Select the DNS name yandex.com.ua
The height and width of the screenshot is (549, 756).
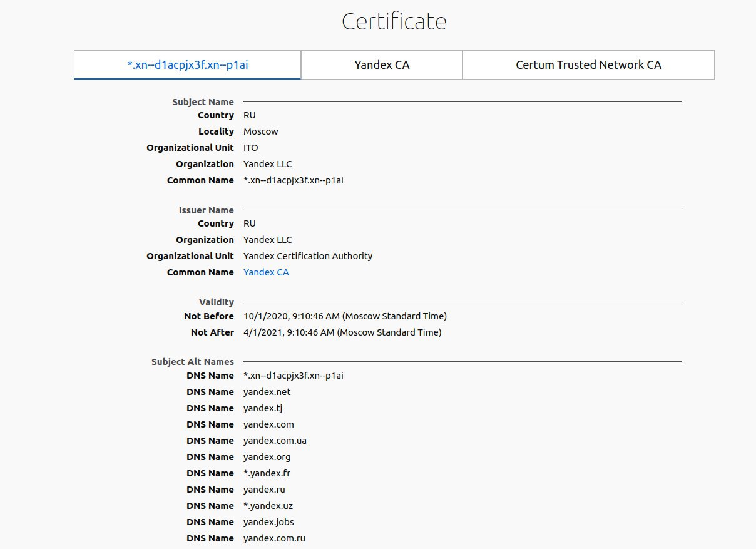click(275, 441)
